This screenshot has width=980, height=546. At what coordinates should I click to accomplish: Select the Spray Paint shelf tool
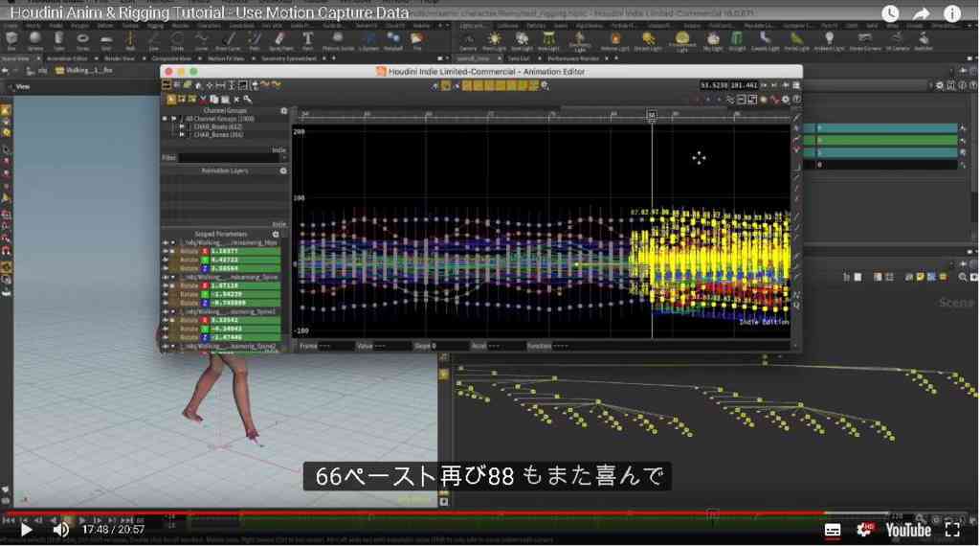point(280,40)
